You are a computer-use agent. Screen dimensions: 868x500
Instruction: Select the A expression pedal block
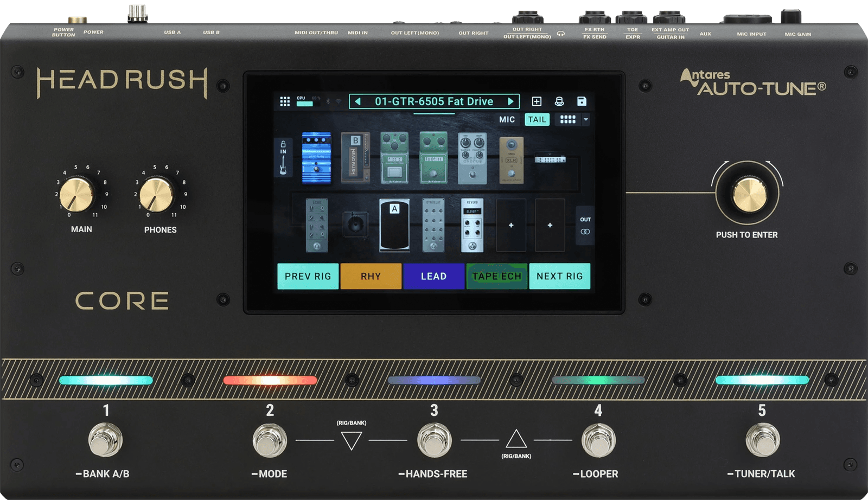click(394, 225)
